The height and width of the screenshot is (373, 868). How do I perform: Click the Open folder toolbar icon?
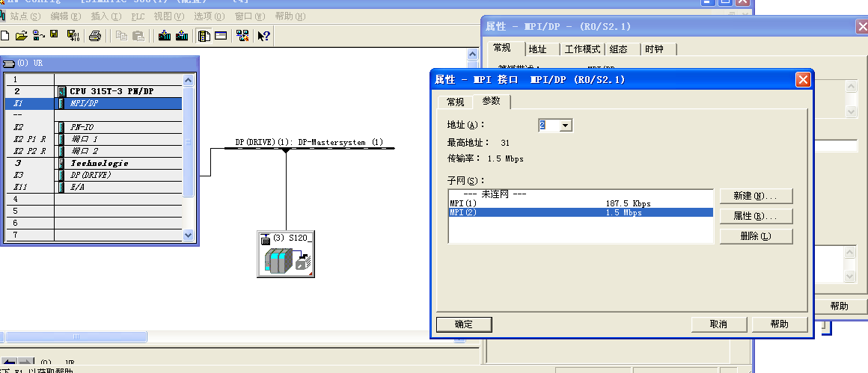pyautogui.click(x=21, y=36)
